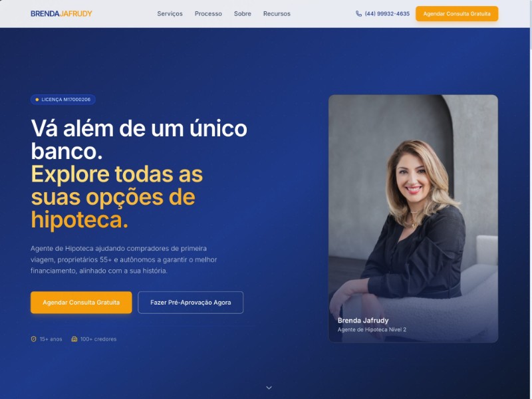Click the building icon beside 100+ credores
Viewport: 532px width, 399px height.
click(x=74, y=339)
